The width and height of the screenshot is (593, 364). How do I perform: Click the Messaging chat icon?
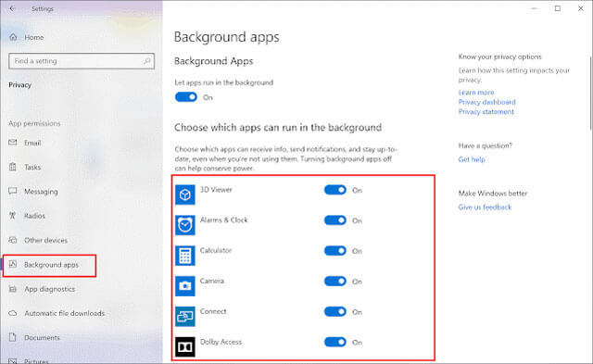(13, 191)
